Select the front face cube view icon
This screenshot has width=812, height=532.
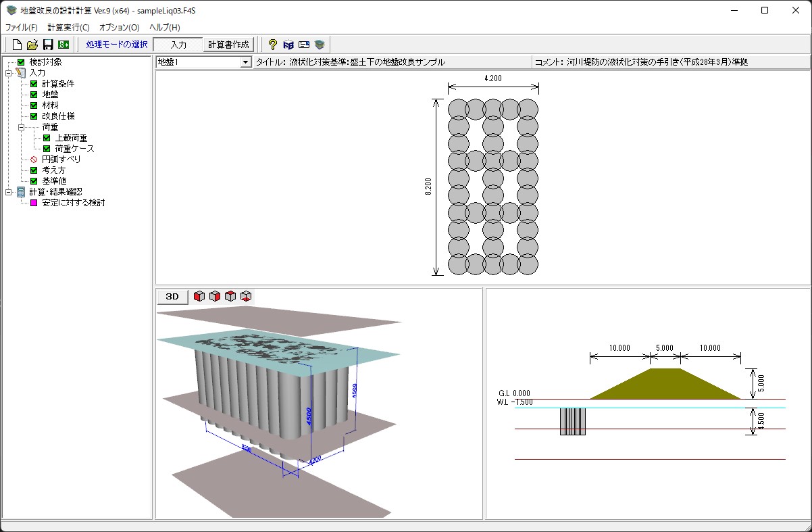[199, 296]
